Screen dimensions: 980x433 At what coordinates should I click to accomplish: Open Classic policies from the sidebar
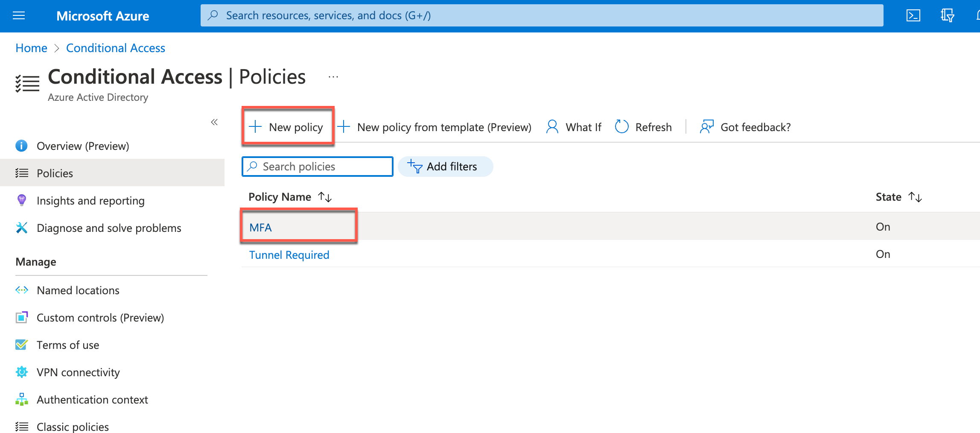coord(73,426)
